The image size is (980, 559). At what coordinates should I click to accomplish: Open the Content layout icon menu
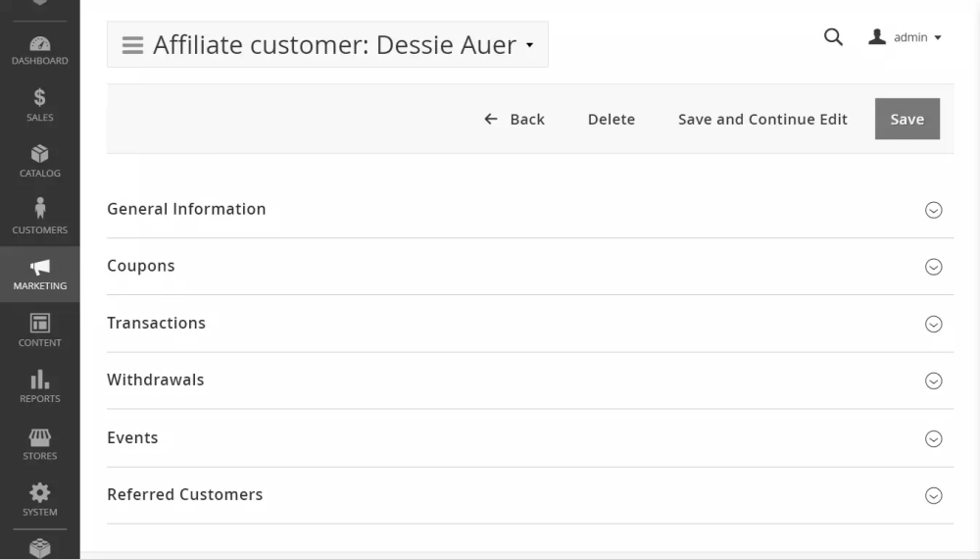[39, 324]
